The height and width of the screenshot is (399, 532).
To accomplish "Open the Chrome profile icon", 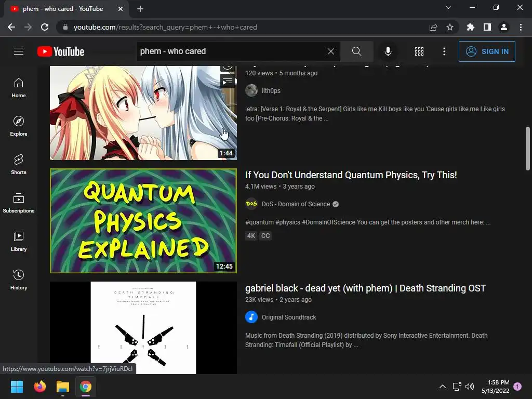I will pos(504,27).
